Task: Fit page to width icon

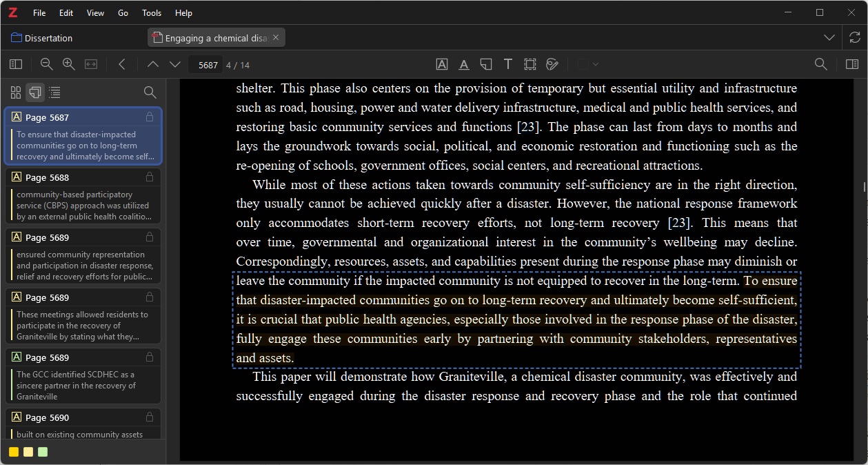Action: (91, 64)
